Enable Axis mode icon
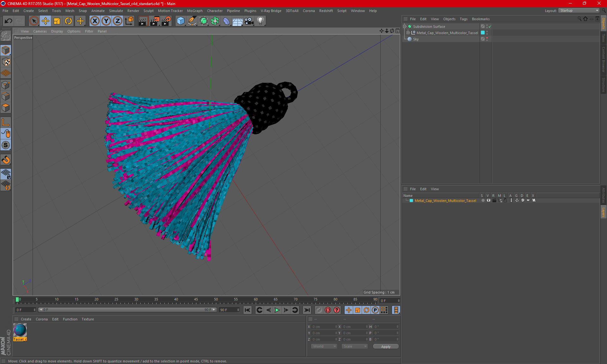 (6, 122)
